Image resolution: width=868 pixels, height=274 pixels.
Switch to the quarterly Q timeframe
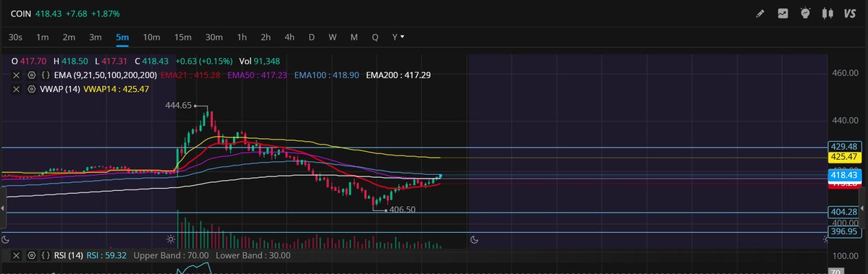(x=375, y=37)
